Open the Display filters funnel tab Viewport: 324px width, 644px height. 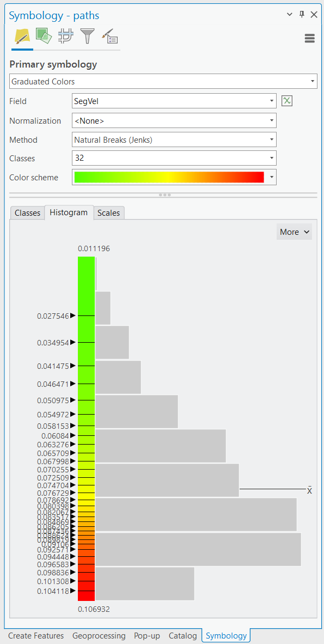pos(87,36)
